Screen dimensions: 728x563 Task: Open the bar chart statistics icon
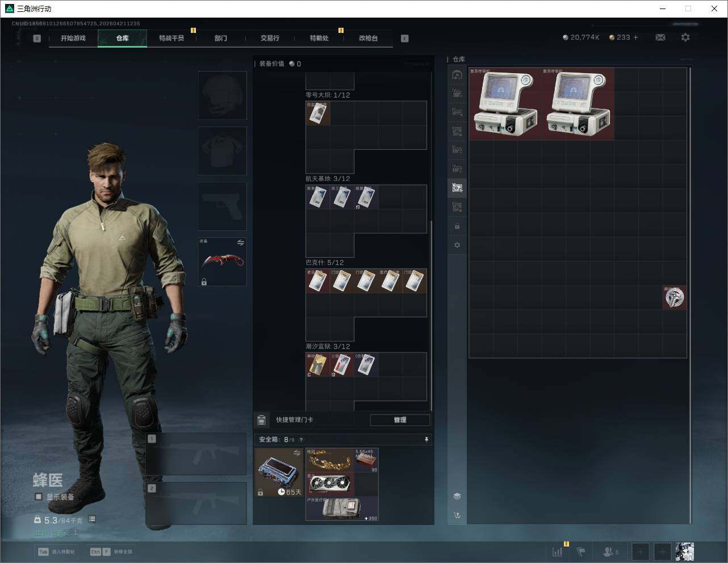pos(558,552)
